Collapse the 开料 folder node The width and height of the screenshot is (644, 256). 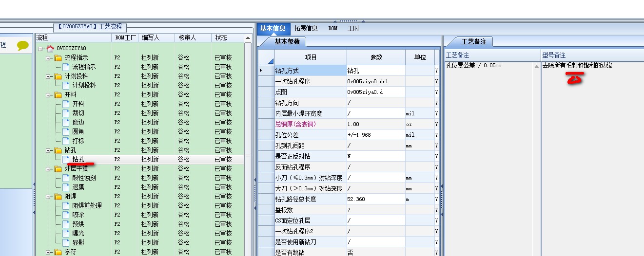click(x=49, y=95)
